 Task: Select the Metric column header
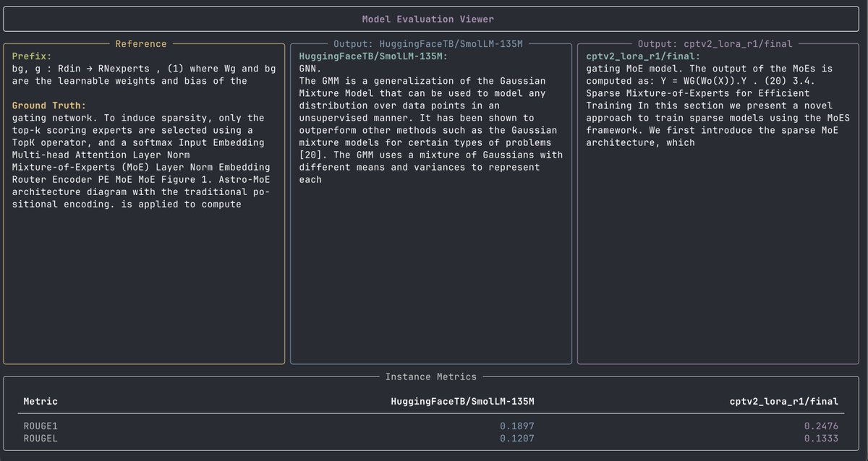click(41, 401)
